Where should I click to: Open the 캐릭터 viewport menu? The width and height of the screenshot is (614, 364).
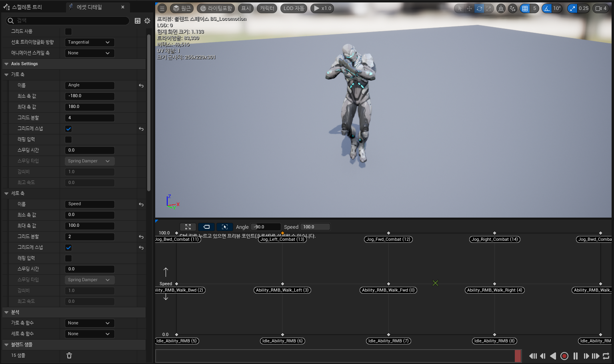click(267, 8)
